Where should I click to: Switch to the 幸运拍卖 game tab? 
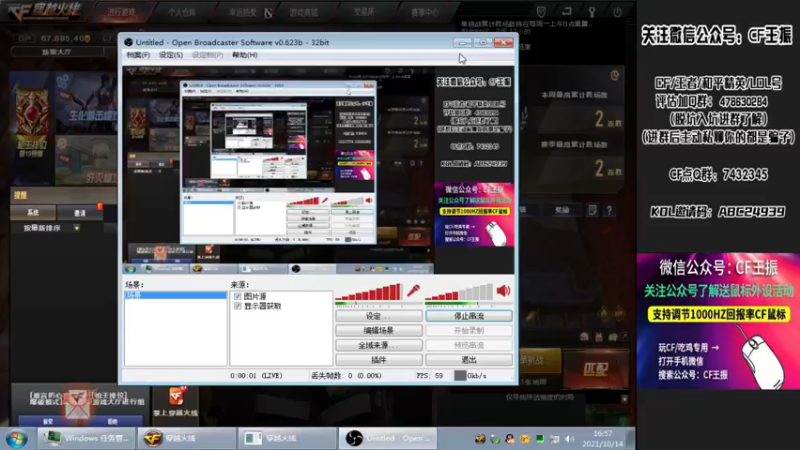tap(243, 12)
